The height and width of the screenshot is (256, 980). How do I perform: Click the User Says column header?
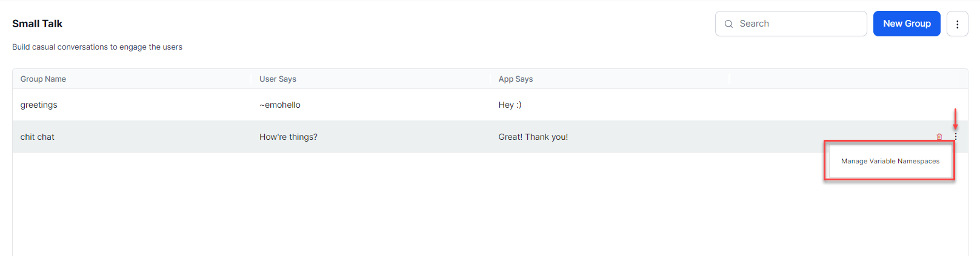tap(278, 79)
